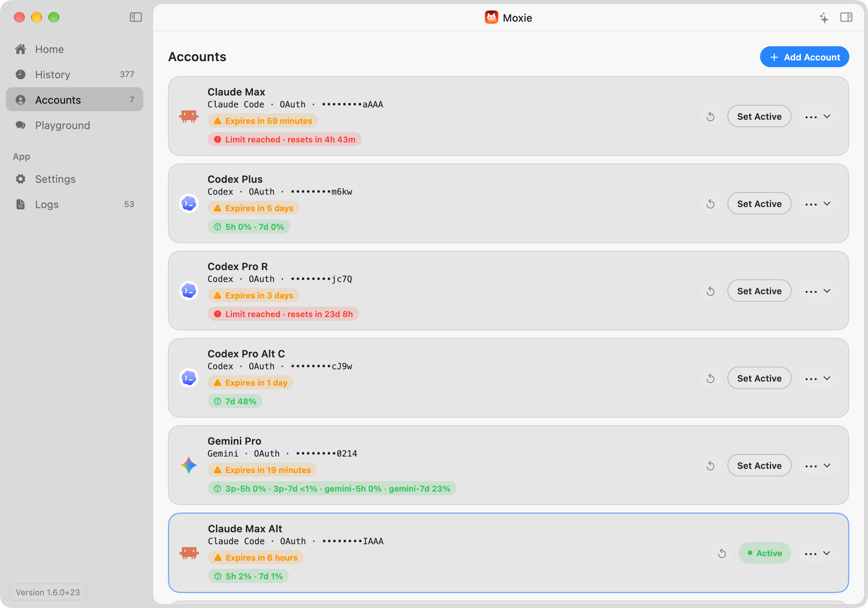The height and width of the screenshot is (608, 868).
Task: Click the Codex Plus provider icon
Action: [189, 203]
